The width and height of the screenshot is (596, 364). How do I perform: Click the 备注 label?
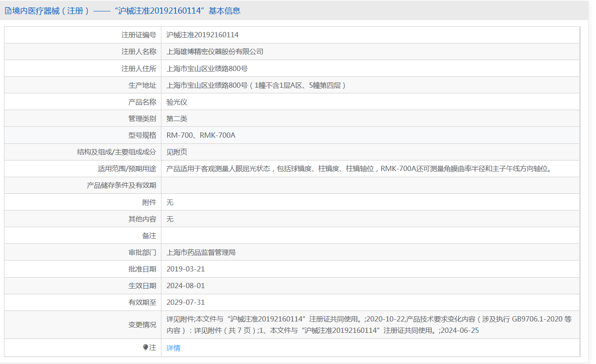(x=149, y=236)
